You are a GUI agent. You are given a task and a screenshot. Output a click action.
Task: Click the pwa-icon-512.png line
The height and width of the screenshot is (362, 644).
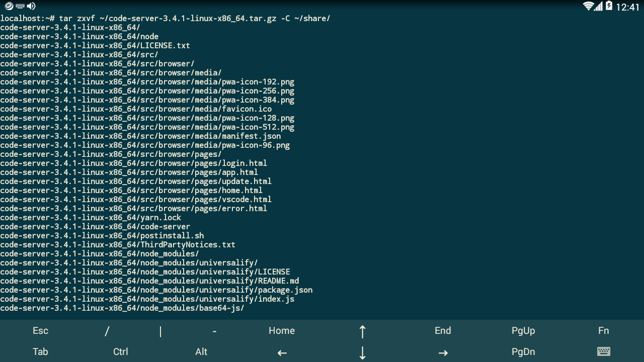pyautogui.click(x=147, y=127)
